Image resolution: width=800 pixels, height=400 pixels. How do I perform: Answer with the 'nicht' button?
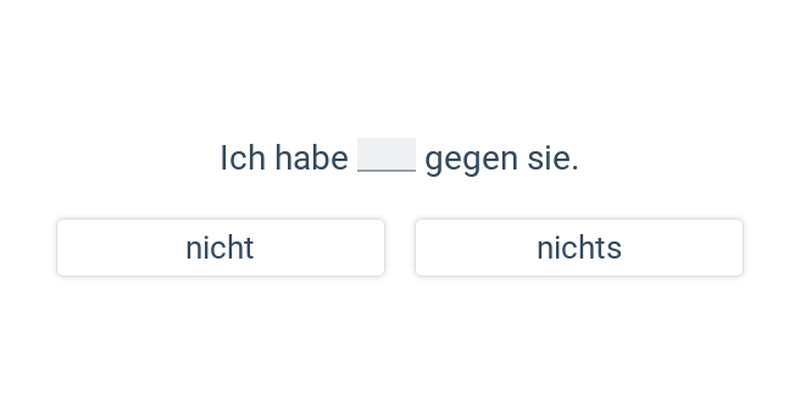pos(220,247)
